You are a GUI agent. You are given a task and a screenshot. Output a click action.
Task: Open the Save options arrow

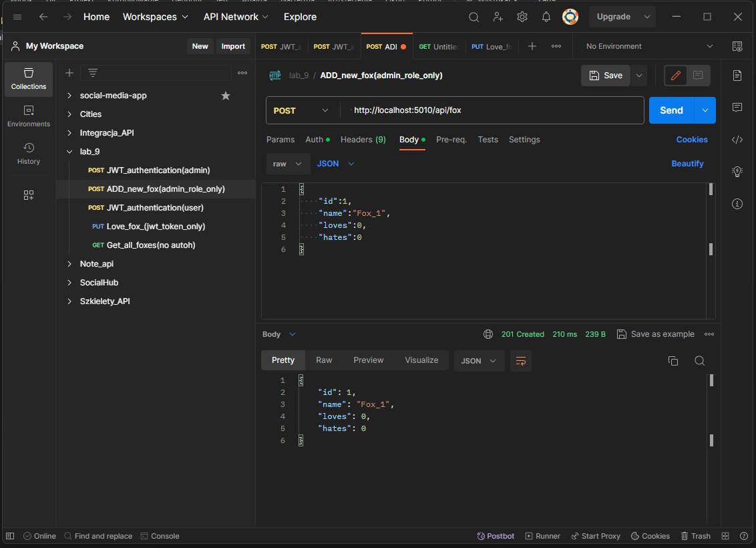[x=639, y=76]
